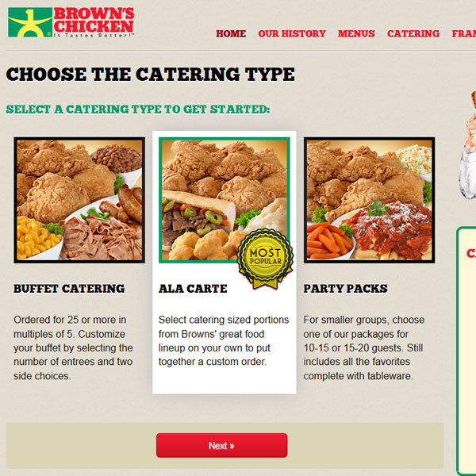Click the green-bordered cream side panel
The width and height of the screenshot is (476, 476).
coord(466,351)
